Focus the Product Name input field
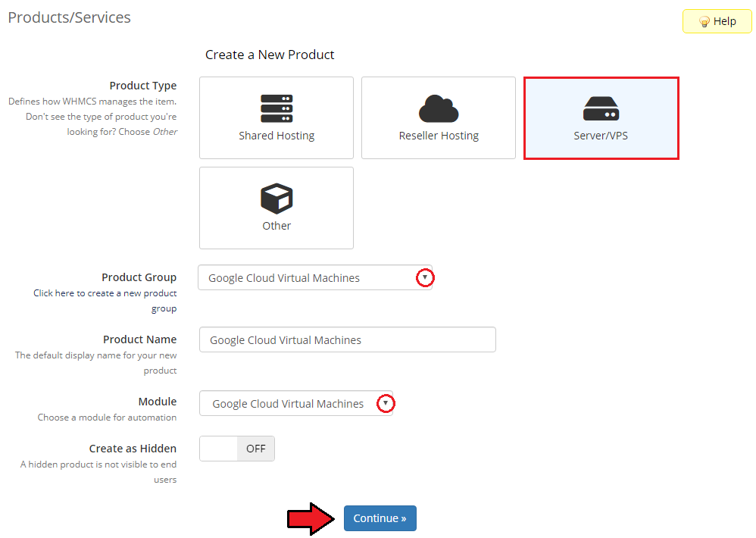This screenshot has width=756, height=538. [347, 340]
